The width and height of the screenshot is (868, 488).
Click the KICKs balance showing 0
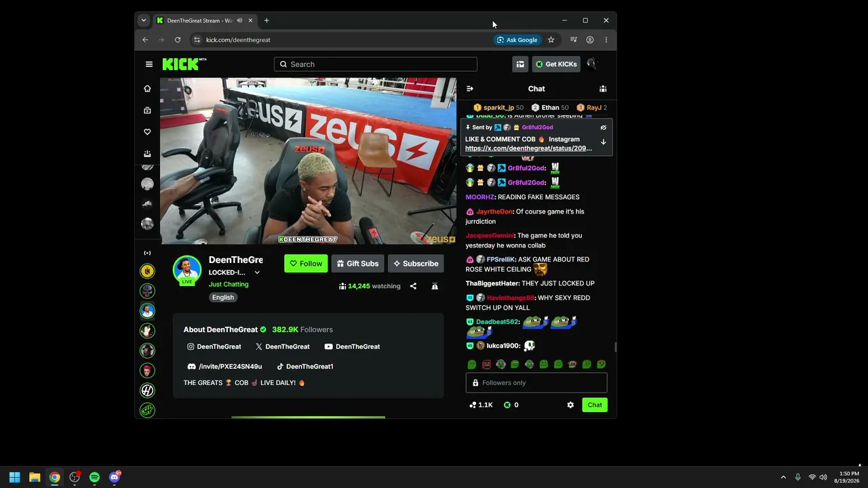[x=511, y=405]
